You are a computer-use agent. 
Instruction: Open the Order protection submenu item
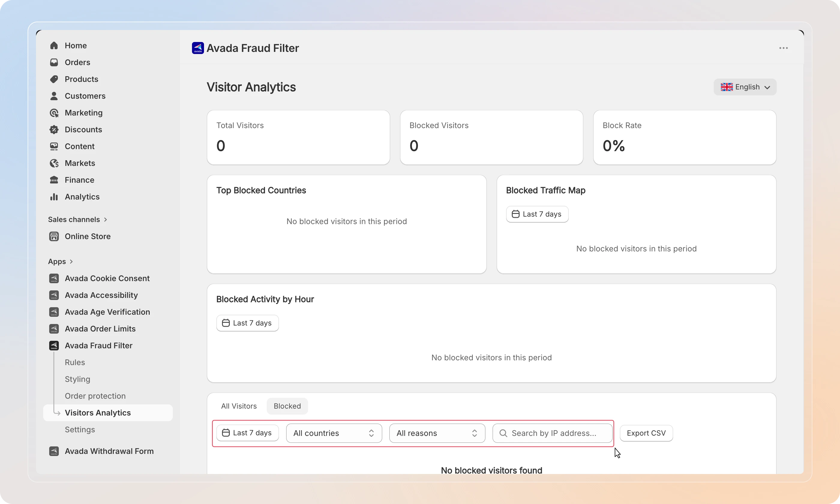[x=95, y=396]
